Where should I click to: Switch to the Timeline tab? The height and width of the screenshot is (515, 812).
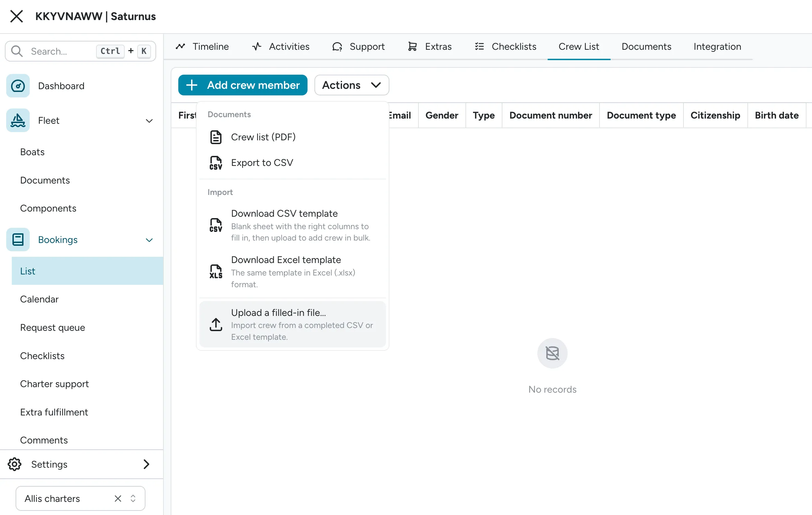tap(202, 47)
